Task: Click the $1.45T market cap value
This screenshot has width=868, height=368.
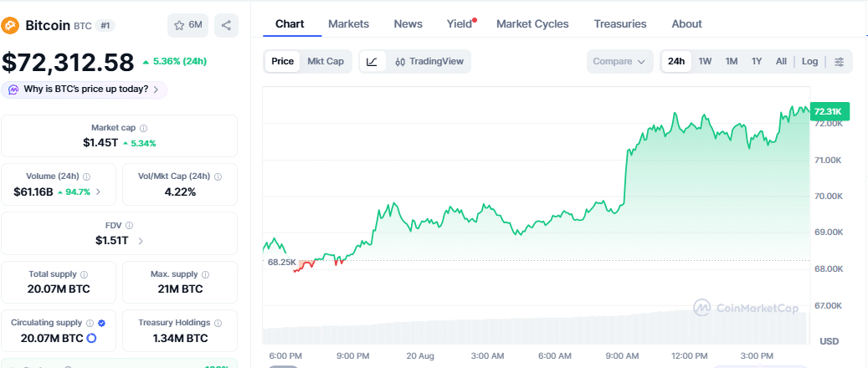Action: [100, 143]
